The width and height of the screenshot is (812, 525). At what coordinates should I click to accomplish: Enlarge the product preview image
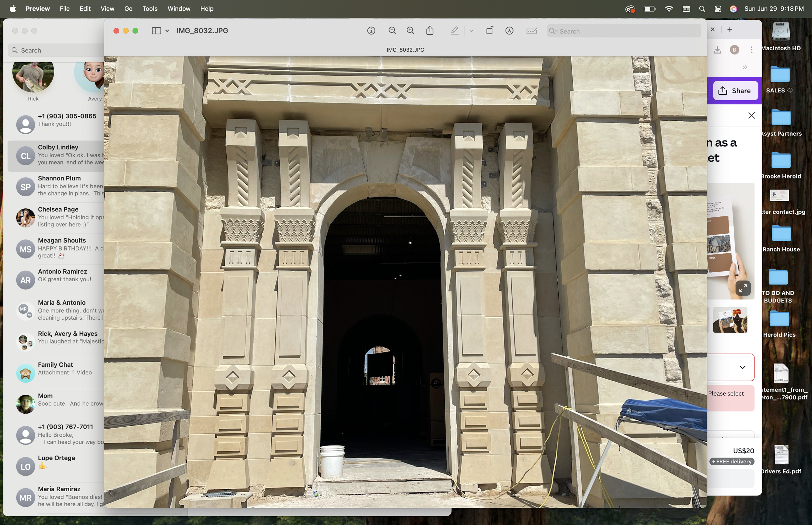click(x=743, y=288)
